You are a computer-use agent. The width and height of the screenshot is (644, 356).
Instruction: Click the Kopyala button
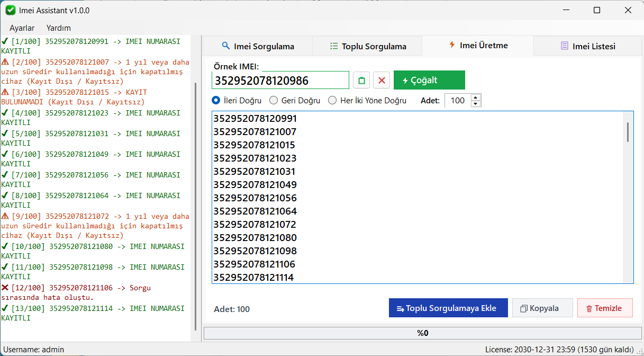pyautogui.click(x=542, y=308)
